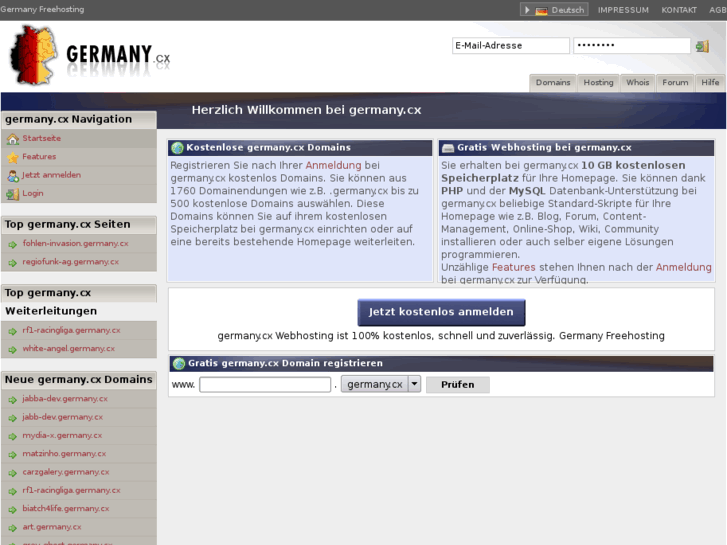The width and height of the screenshot is (727, 545).
Task: Click the login door icon beside password field
Action: click(x=702, y=46)
